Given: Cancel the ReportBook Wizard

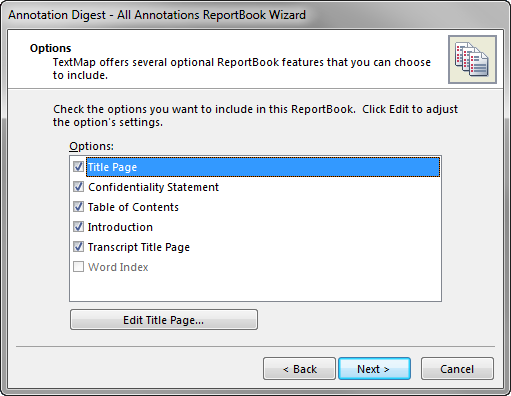Looking at the screenshot, I should [x=457, y=369].
